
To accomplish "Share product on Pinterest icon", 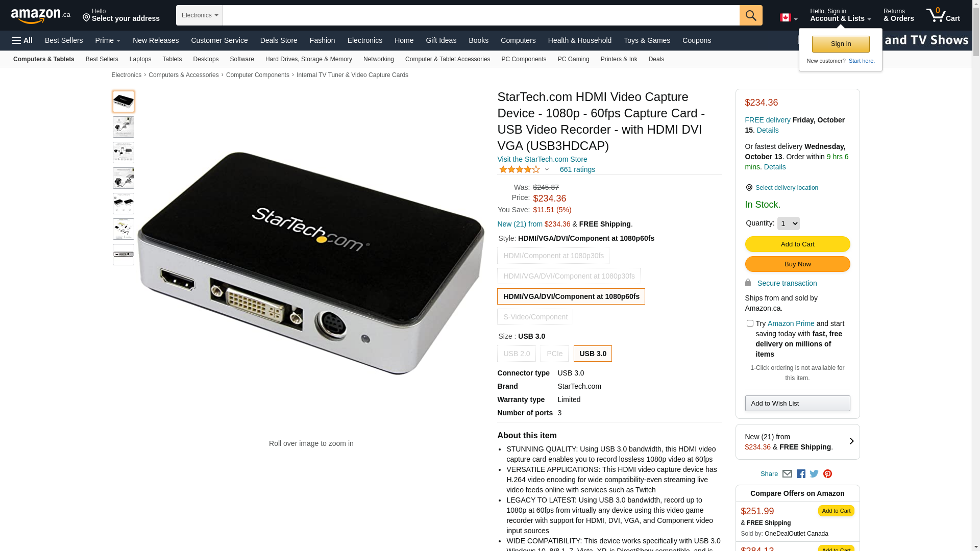I will pyautogui.click(x=827, y=474).
